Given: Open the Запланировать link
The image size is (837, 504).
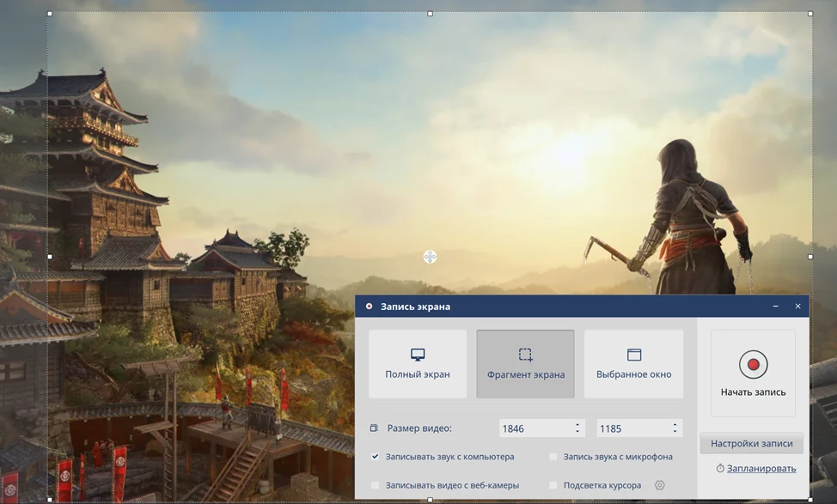Looking at the screenshot, I should coord(761,468).
